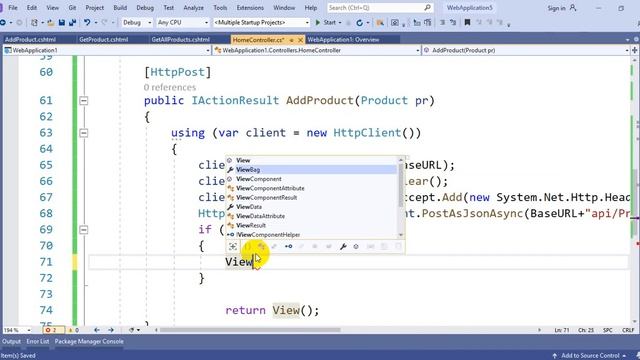Viewport: 640px width, 360px height.
Task: Collapse the AddProduct method at line 61
Action: pyautogui.click(x=84, y=100)
